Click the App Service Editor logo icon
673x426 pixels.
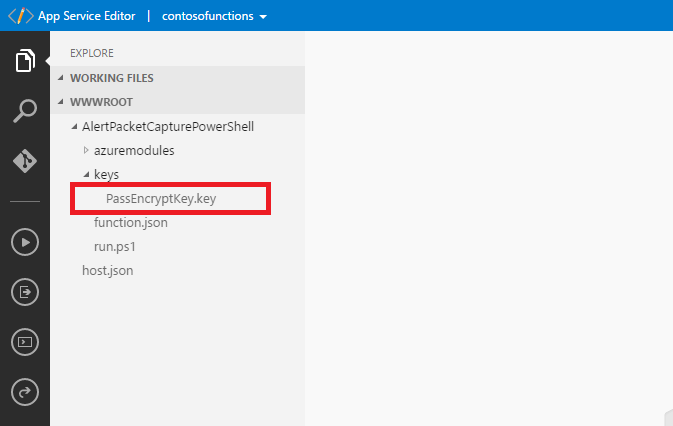point(19,16)
